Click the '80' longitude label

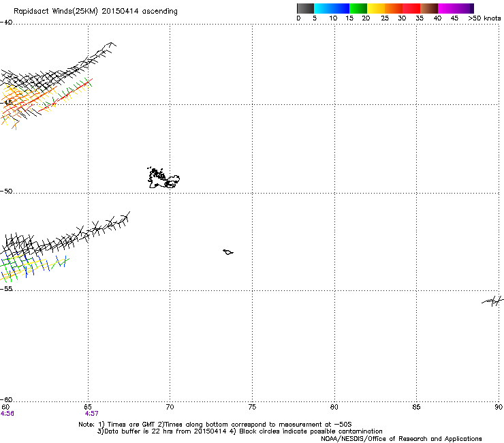(334, 407)
